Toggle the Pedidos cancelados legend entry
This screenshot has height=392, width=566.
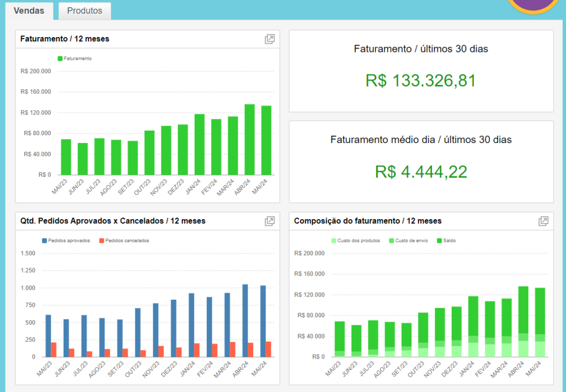[x=124, y=241]
